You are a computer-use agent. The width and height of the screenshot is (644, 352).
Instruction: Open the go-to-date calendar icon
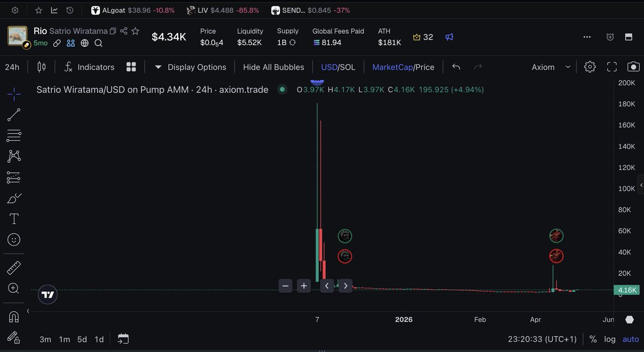click(x=123, y=339)
